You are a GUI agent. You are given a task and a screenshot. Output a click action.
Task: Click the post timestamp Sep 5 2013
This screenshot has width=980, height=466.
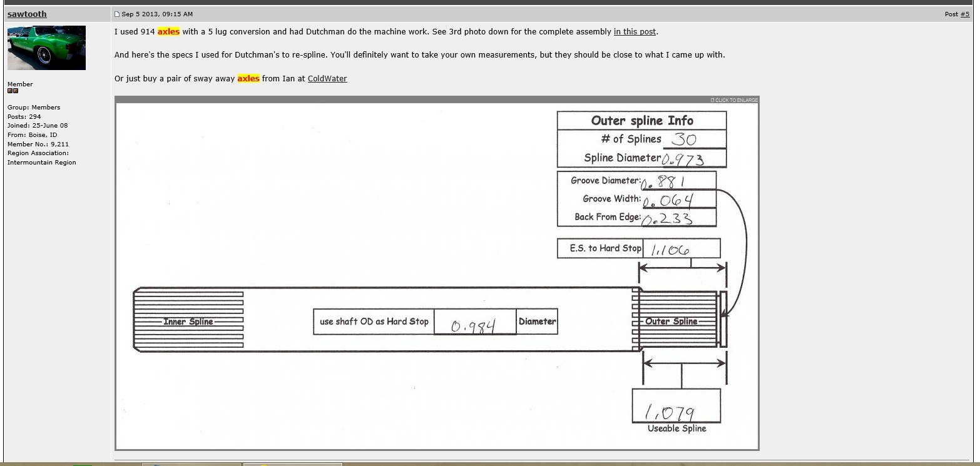click(157, 14)
